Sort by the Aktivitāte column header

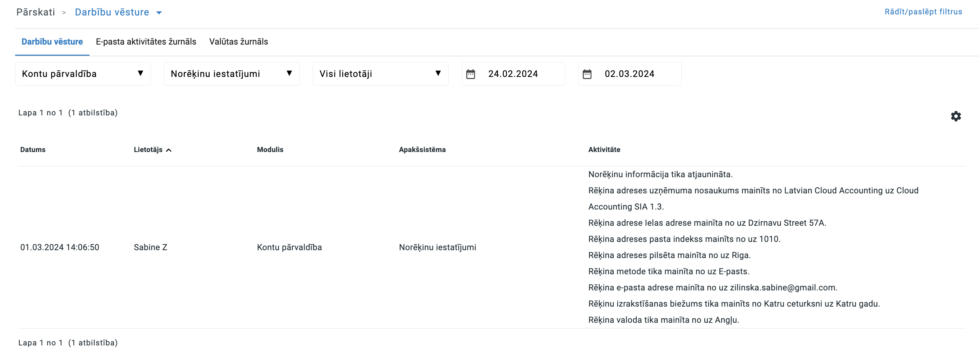coord(604,150)
